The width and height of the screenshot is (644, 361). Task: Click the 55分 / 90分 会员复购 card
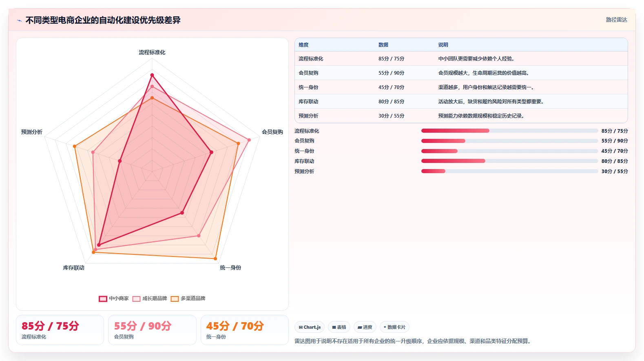[x=152, y=330]
